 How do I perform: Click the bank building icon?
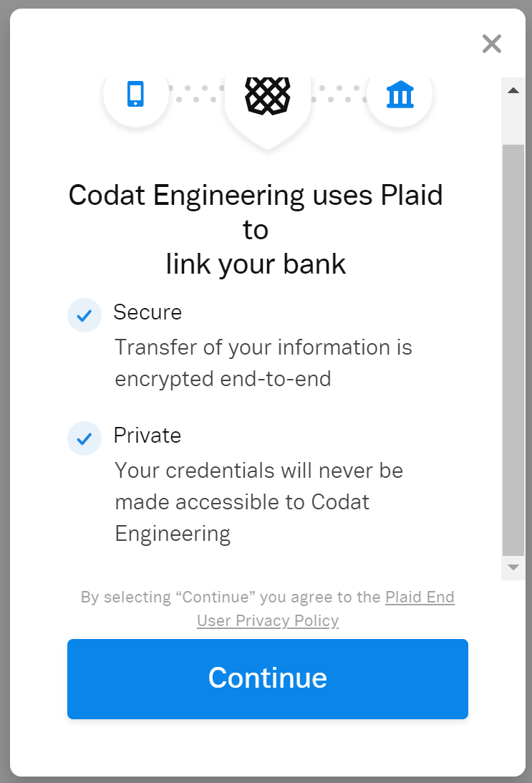coord(400,94)
